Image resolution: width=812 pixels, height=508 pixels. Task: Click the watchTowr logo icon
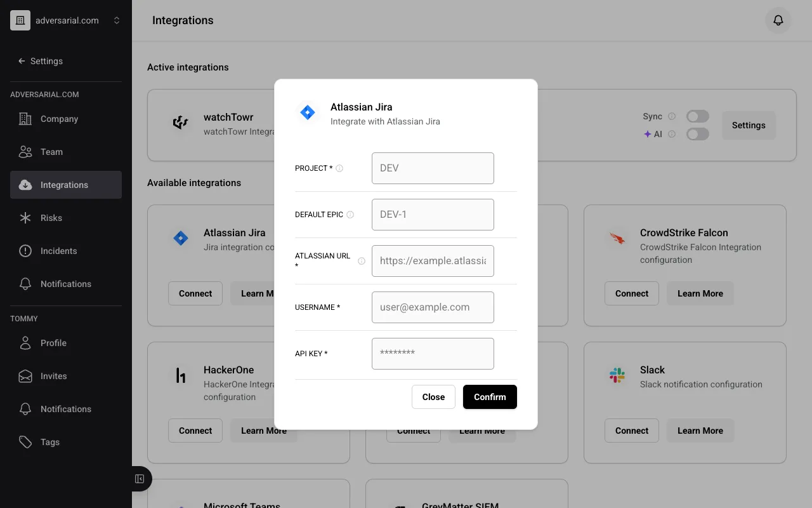click(x=181, y=123)
